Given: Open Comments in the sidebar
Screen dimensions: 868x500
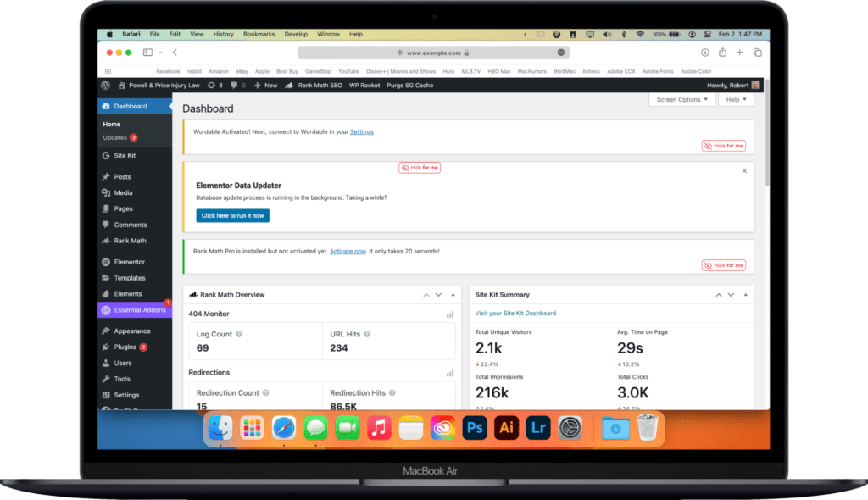Looking at the screenshot, I should tap(135, 225).
